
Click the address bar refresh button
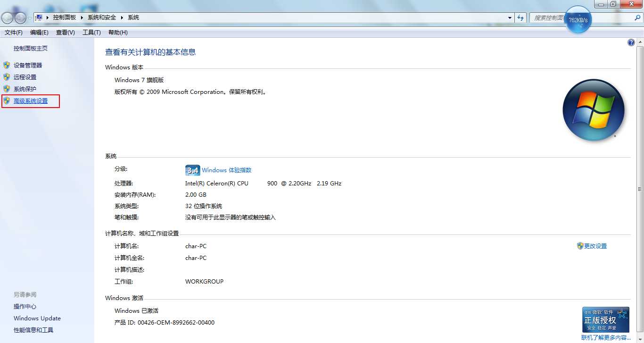(520, 17)
